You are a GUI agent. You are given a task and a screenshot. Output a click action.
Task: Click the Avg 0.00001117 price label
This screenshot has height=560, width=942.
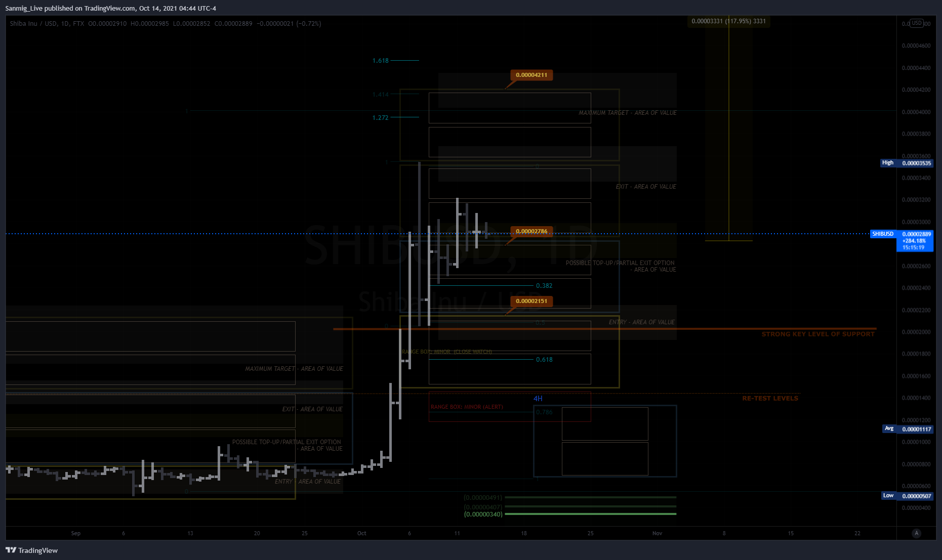(908, 429)
